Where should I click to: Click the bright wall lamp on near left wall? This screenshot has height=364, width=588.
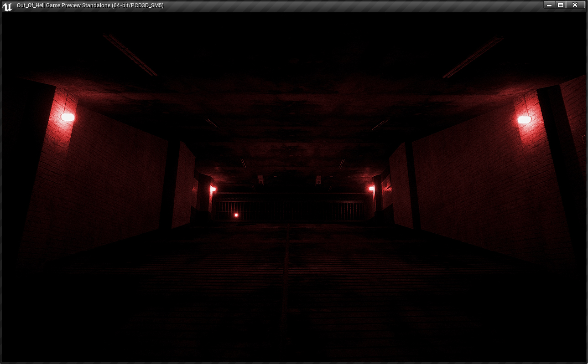[x=68, y=118]
